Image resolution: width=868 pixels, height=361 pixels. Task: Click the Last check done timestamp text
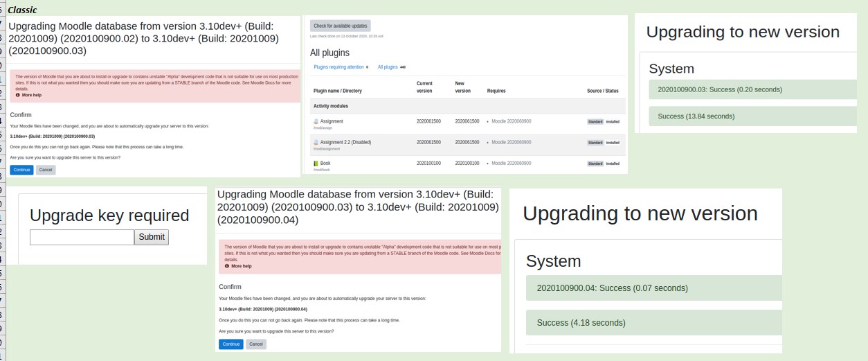(346, 35)
